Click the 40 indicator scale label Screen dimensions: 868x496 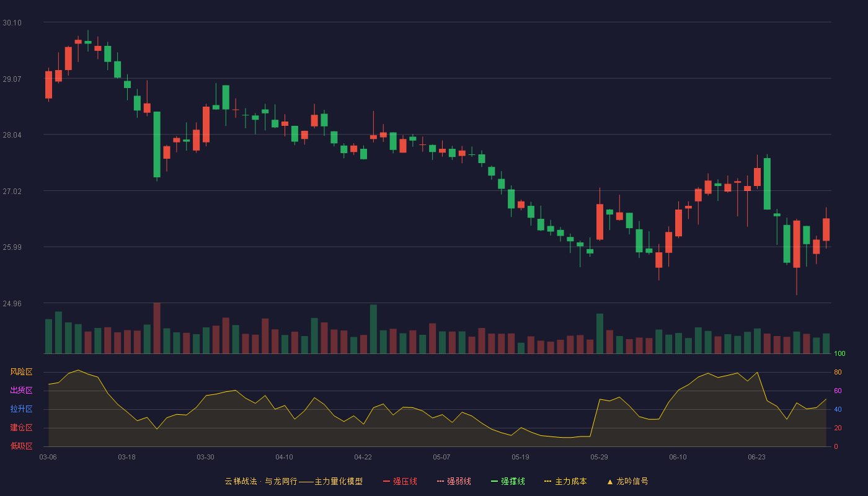click(x=838, y=409)
